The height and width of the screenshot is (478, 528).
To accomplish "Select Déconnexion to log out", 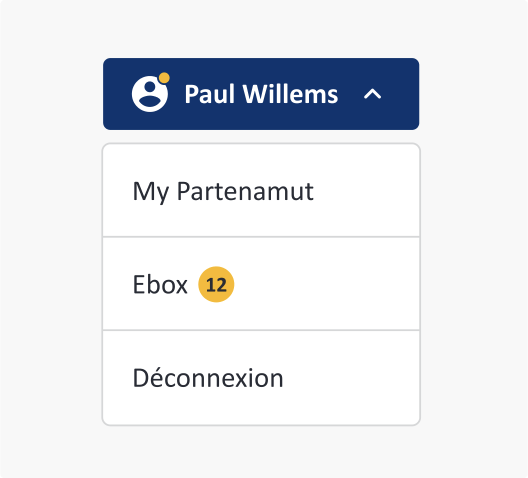I will [261, 378].
